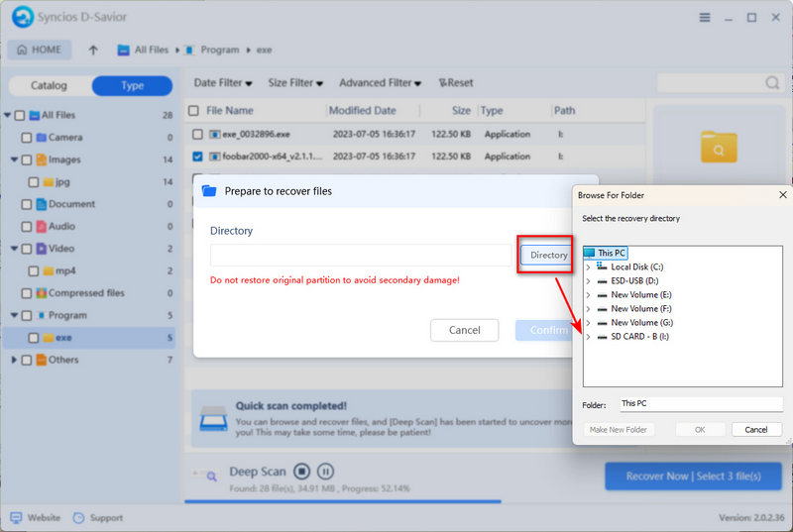This screenshot has width=793, height=532.
Task: Select New Volume (G:) in folder tree
Action: tap(641, 322)
